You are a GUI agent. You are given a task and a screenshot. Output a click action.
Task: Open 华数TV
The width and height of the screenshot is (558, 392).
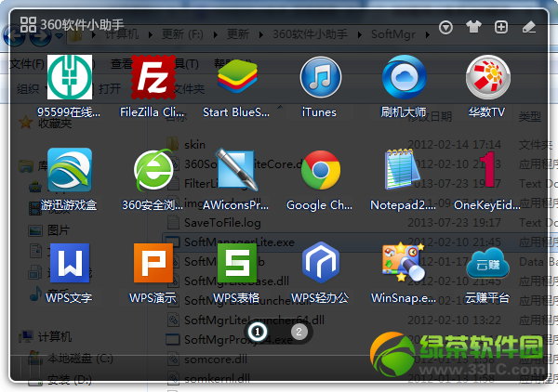click(x=488, y=77)
